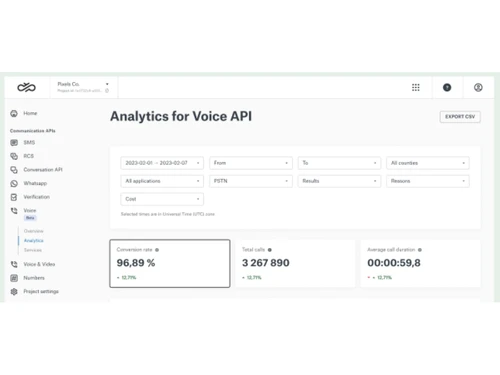Click the Voice & Video sidebar icon
500x375 pixels.
tap(14, 264)
